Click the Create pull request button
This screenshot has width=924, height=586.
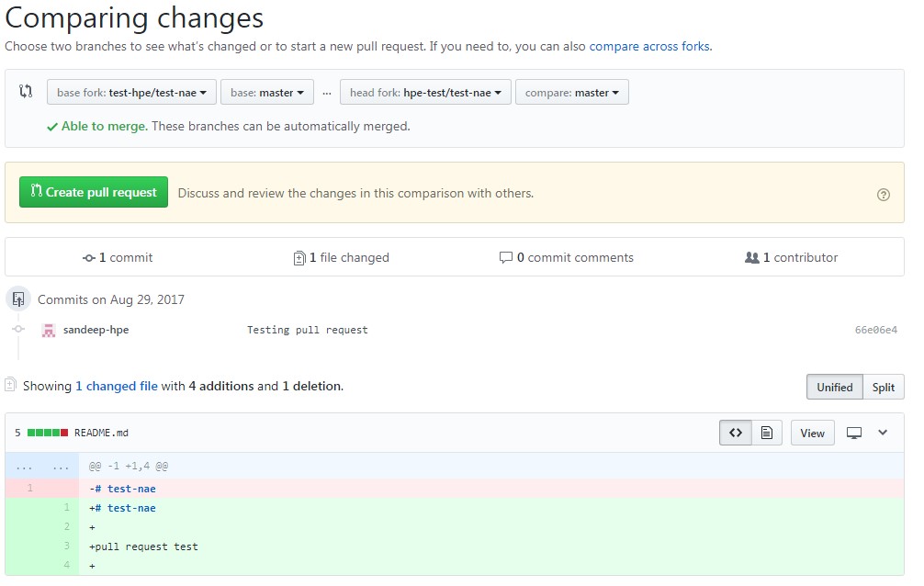[x=93, y=192]
